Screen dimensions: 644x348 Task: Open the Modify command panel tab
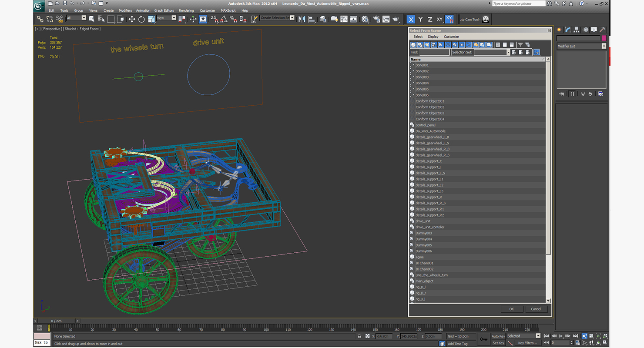pyautogui.click(x=568, y=30)
